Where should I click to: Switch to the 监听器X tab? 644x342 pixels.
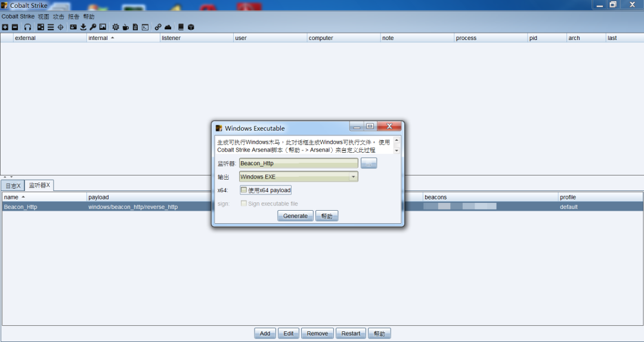[x=39, y=186]
